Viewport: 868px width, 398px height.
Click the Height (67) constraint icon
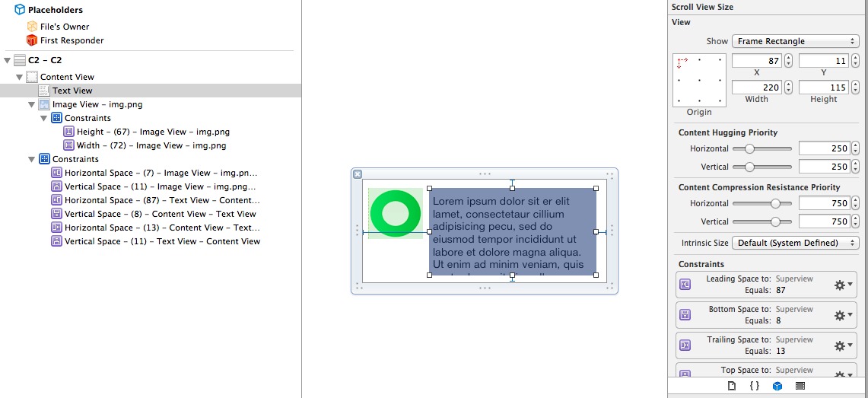tap(68, 132)
